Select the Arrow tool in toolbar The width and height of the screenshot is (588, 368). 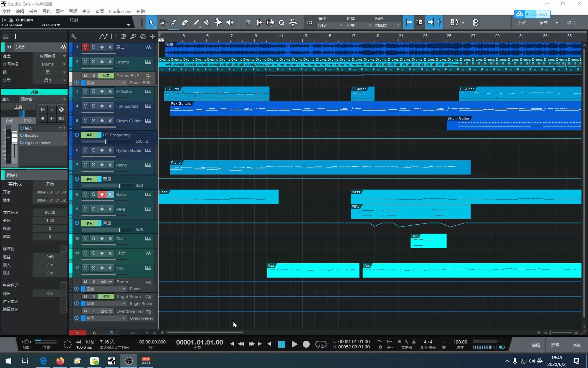151,22
